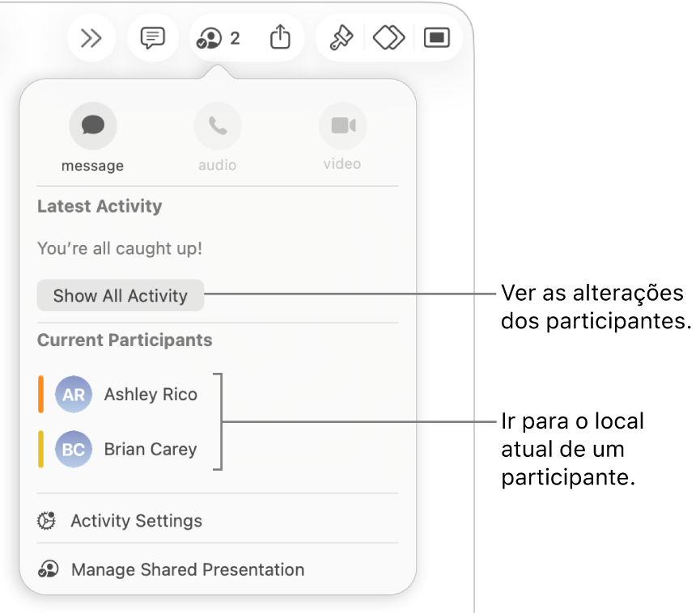Click the Manage Shared Presentation icon

[48, 569]
